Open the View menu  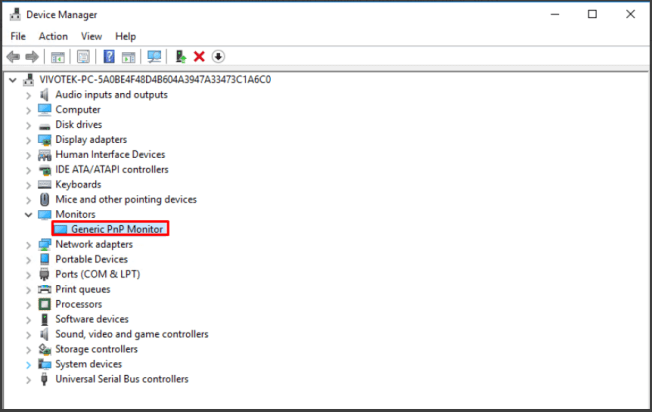tap(92, 36)
